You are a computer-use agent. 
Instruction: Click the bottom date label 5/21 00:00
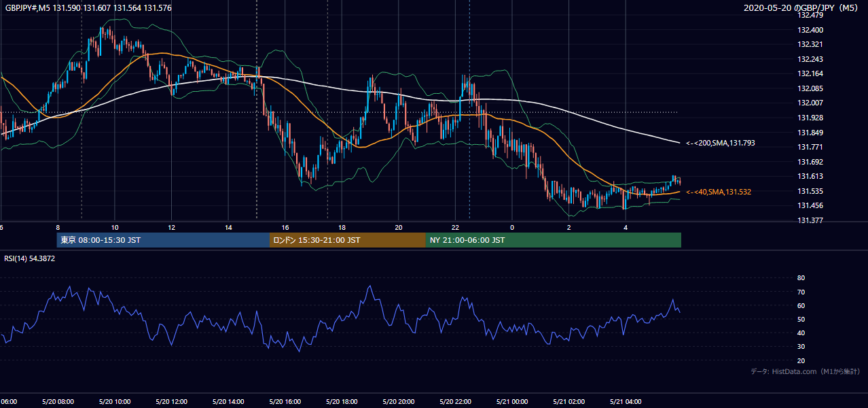pyautogui.click(x=511, y=402)
